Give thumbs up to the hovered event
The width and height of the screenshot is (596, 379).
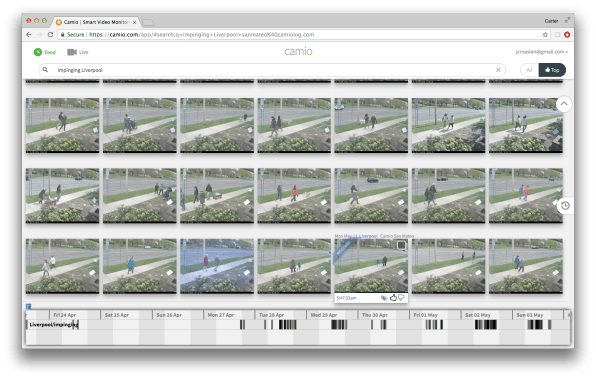(x=393, y=298)
